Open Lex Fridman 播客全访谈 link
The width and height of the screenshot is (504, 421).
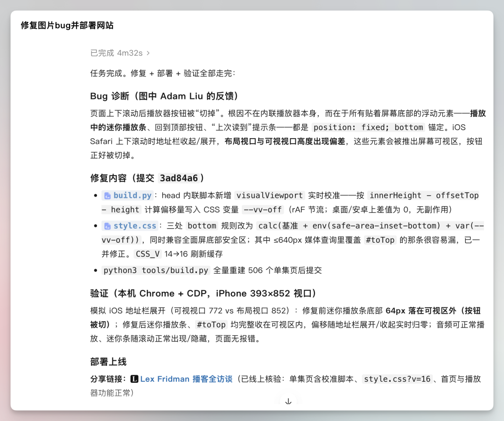click(186, 379)
